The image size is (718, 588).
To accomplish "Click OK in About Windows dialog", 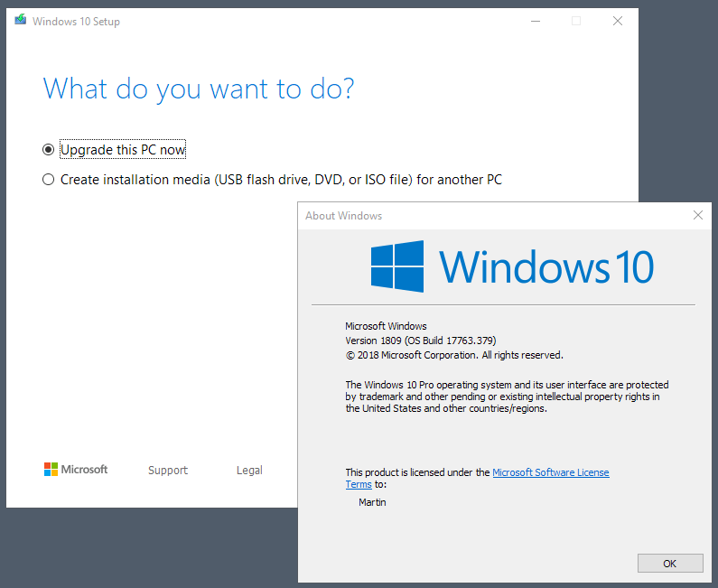I will tap(670, 564).
